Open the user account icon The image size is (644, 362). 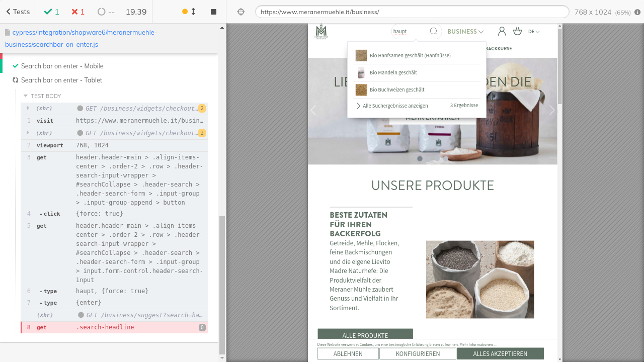[x=502, y=32]
